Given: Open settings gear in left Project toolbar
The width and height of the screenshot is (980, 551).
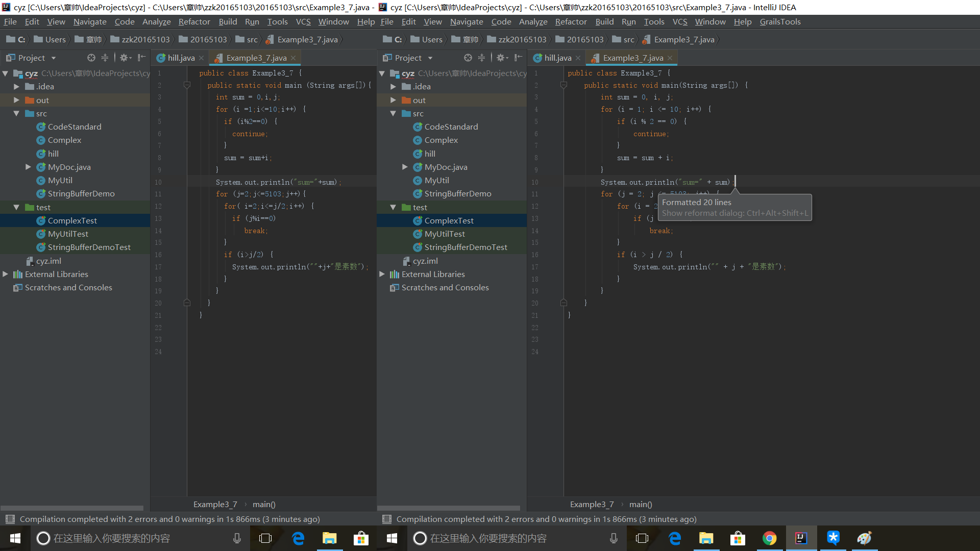Looking at the screenshot, I should pos(125,58).
